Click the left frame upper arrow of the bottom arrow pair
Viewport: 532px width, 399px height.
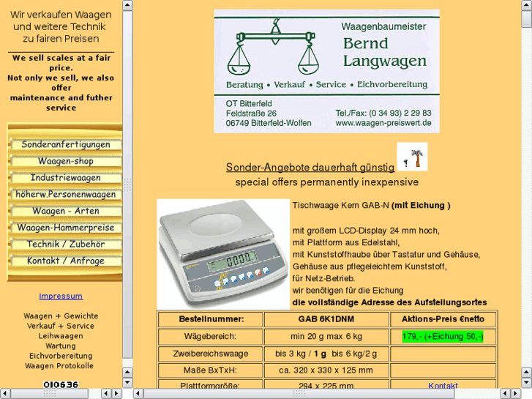(127, 372)
